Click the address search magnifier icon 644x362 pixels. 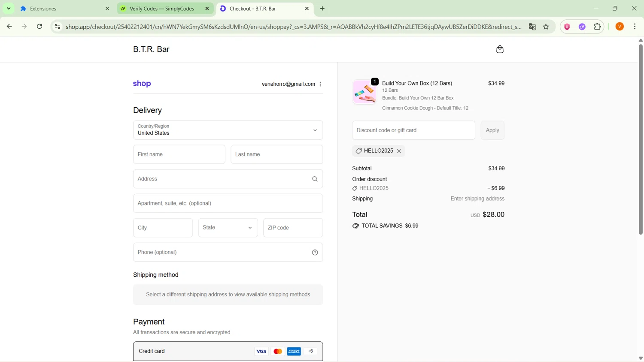[315, 179]
